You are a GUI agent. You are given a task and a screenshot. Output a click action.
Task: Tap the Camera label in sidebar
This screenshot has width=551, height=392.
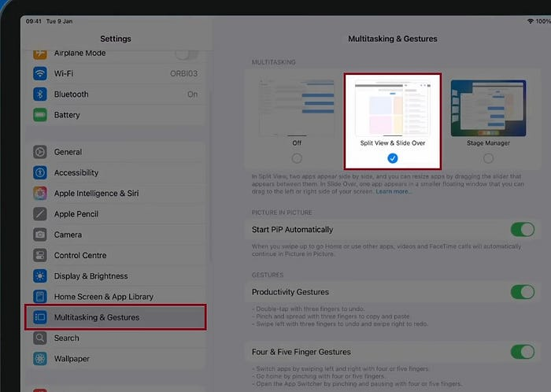(68, 235)
